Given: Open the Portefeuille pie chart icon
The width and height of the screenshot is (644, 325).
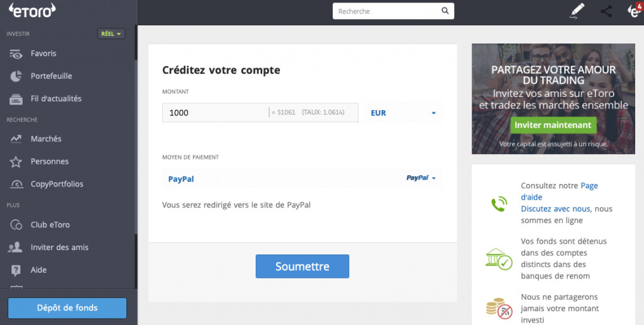Looking at the screenshot, I should [x=16, y=76].
